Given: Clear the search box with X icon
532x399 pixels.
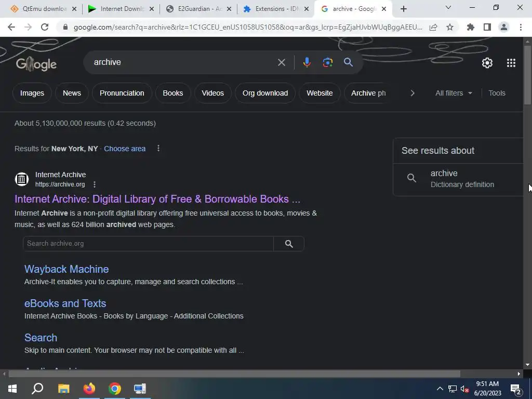Looking at the screenshot, I should [x=282, y=62].
